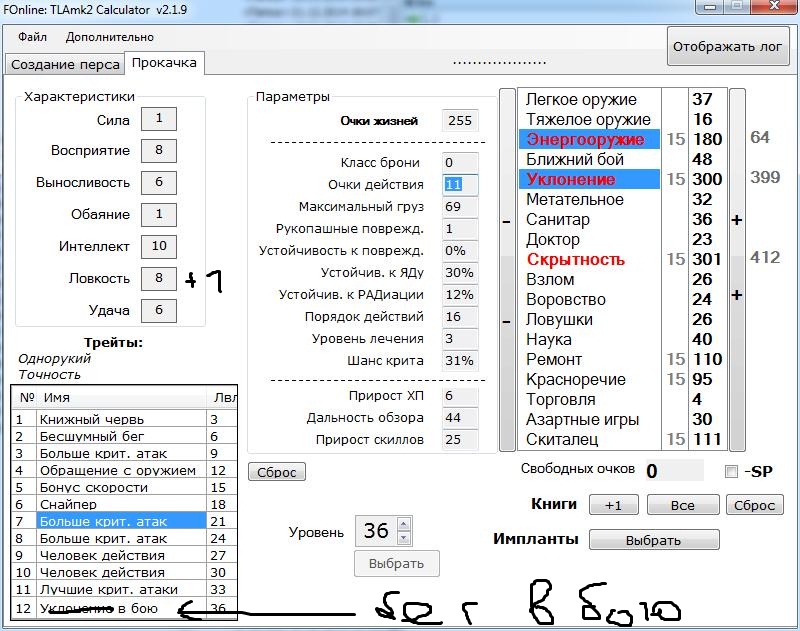Open the Дополнительно menu
The height and width of the screenshot is (631, 800).
click(x=110, y=37)
